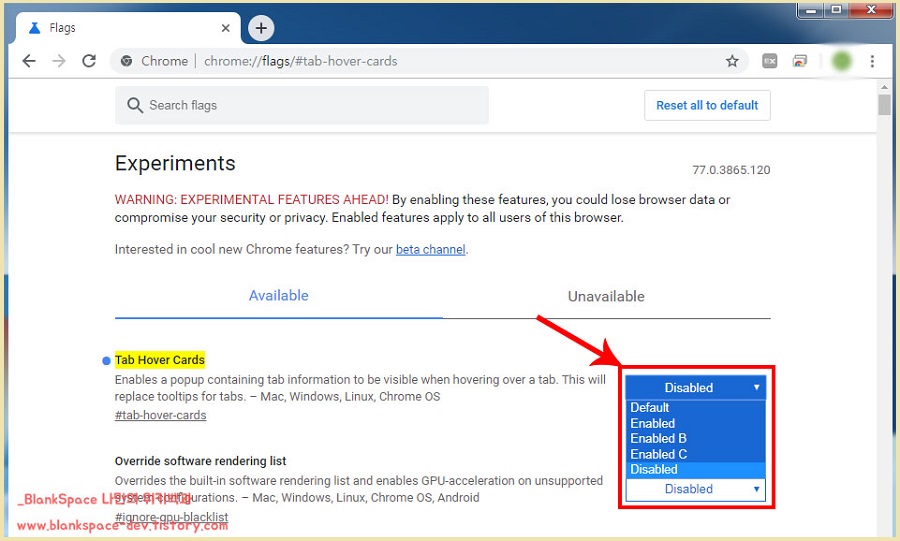Focus the Search flags input field
Image resolution: width=900 pixels, height=541 pixels.
[x=302, y=105]
